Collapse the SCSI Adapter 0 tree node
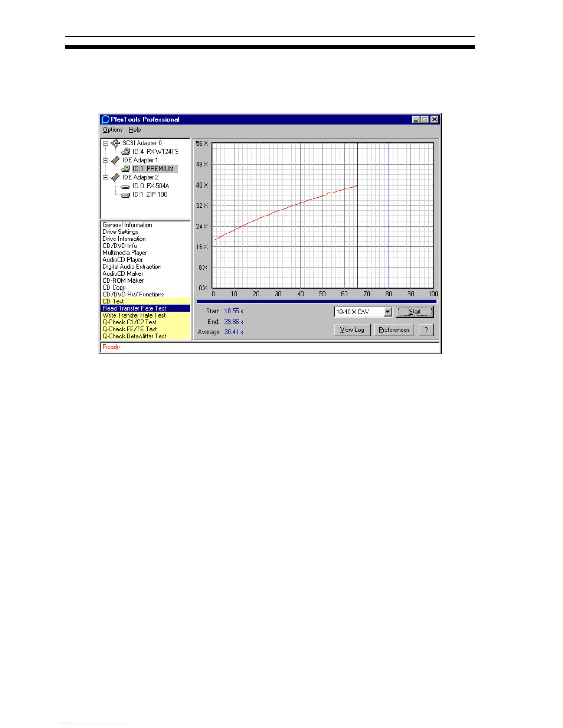 [x=105, y=143]
